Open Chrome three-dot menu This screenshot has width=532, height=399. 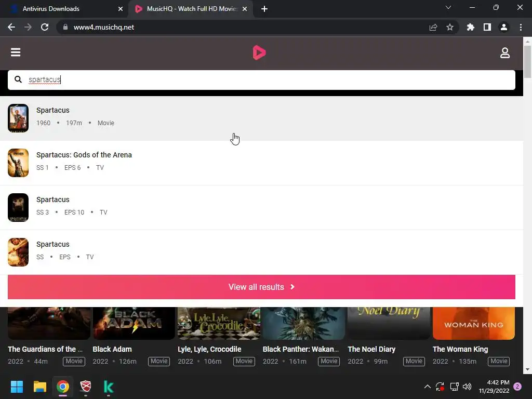[521, 27]
